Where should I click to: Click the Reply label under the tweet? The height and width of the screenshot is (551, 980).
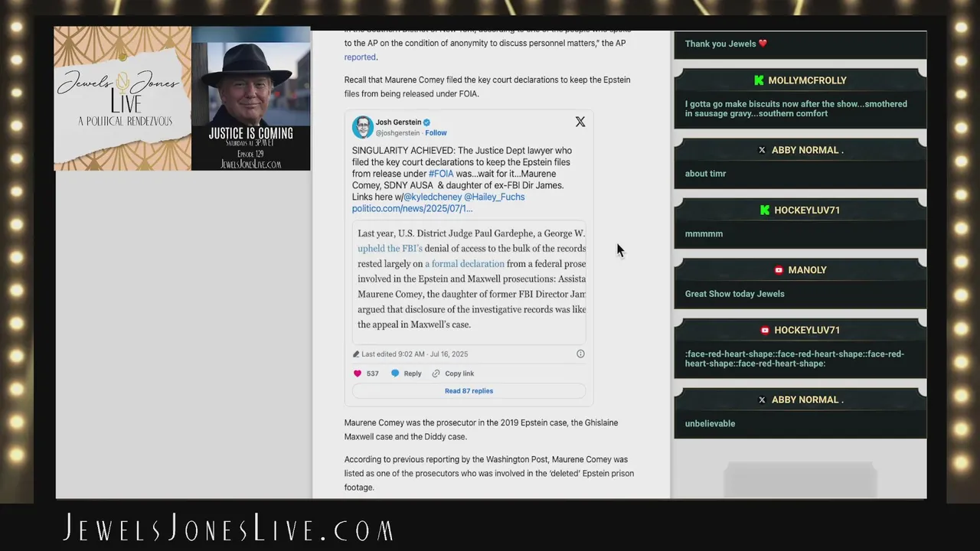click(413, 373)
